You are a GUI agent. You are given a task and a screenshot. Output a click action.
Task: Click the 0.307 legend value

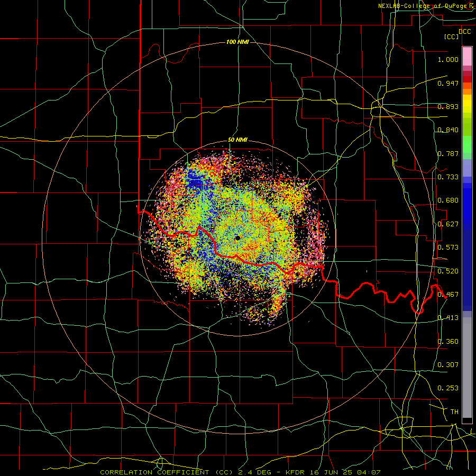pos(448,364)
